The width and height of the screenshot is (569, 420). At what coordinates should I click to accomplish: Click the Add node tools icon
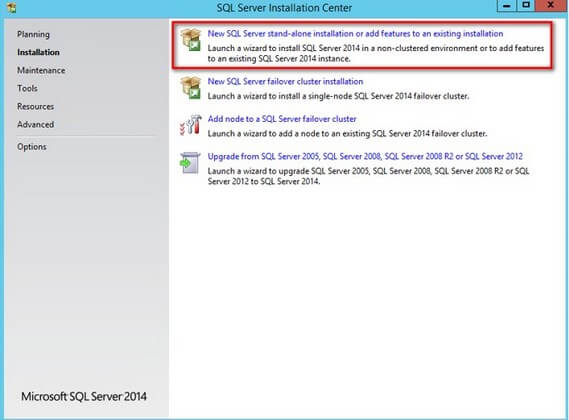[x=191, y=125]
